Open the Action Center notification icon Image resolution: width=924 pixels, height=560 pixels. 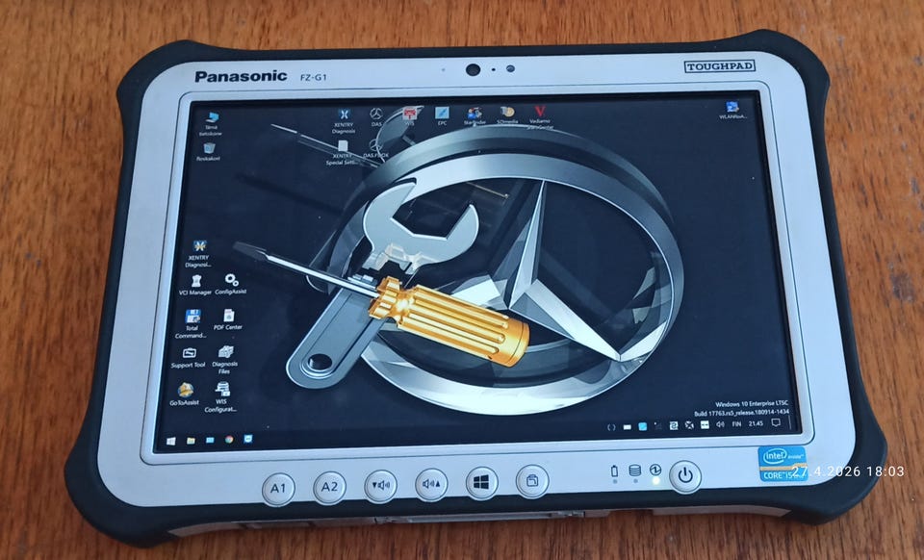click(777, 422)
